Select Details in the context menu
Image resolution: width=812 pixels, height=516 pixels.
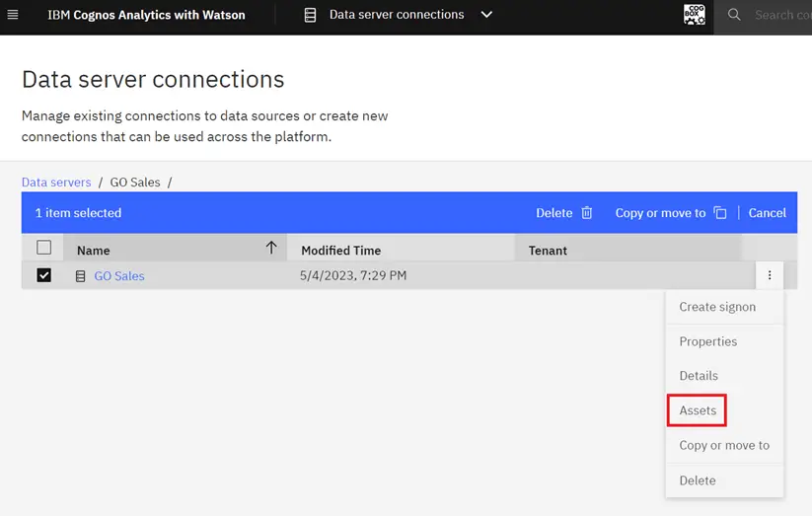click(699, 376)
